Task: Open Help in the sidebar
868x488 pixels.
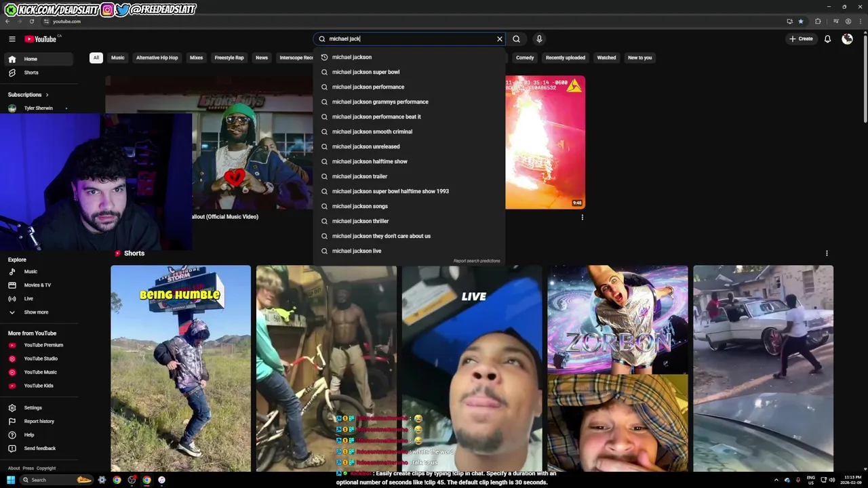Action: [x=39, y=435]
